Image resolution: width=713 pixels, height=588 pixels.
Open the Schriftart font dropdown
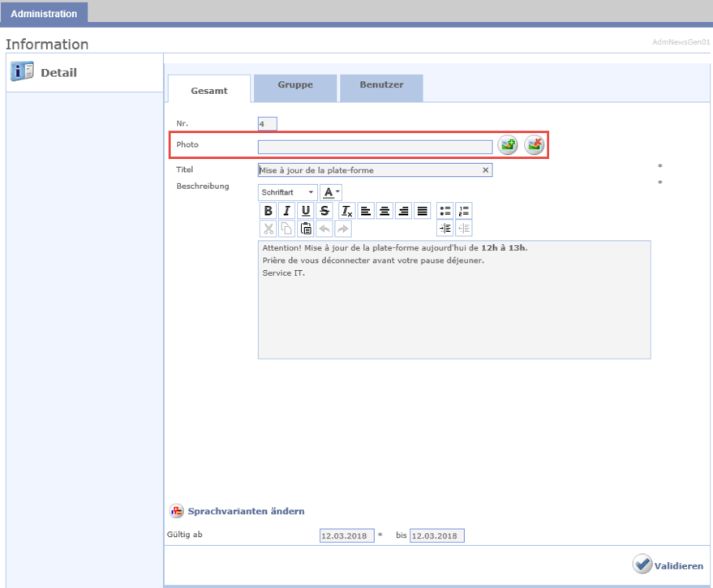tap(288, 192)
